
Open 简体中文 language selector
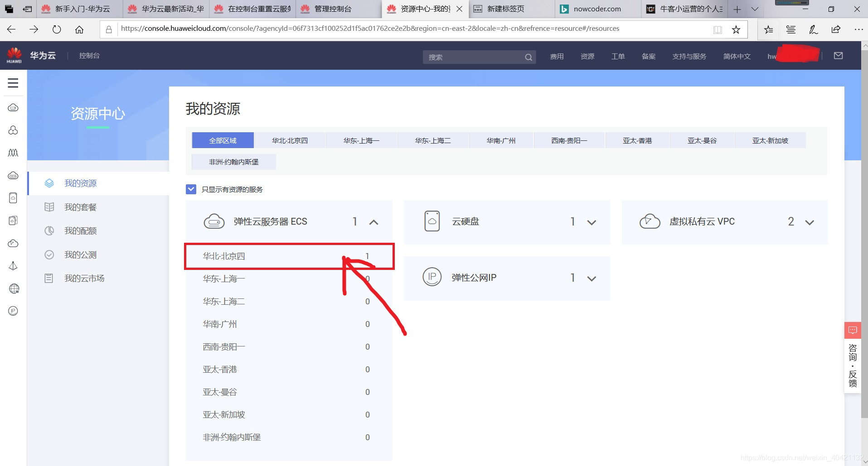pyautogui.click(x=737, y=57)
